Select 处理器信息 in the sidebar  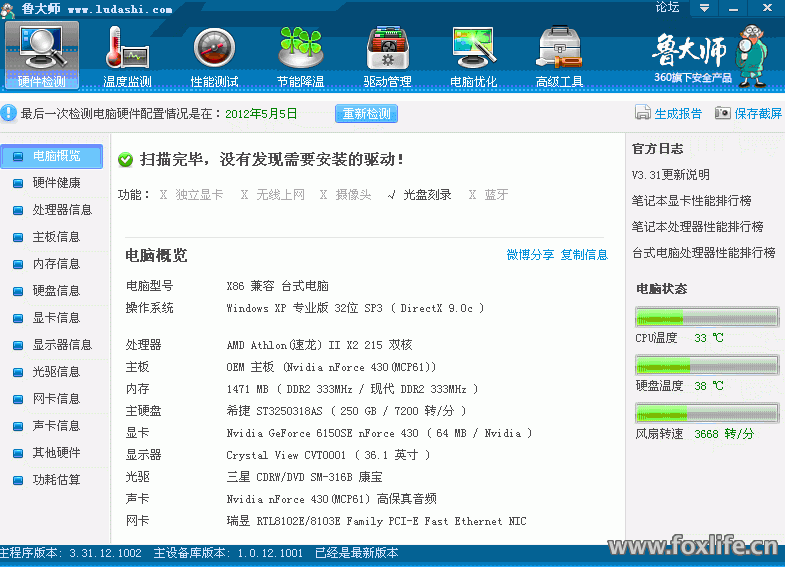point(62,210)
